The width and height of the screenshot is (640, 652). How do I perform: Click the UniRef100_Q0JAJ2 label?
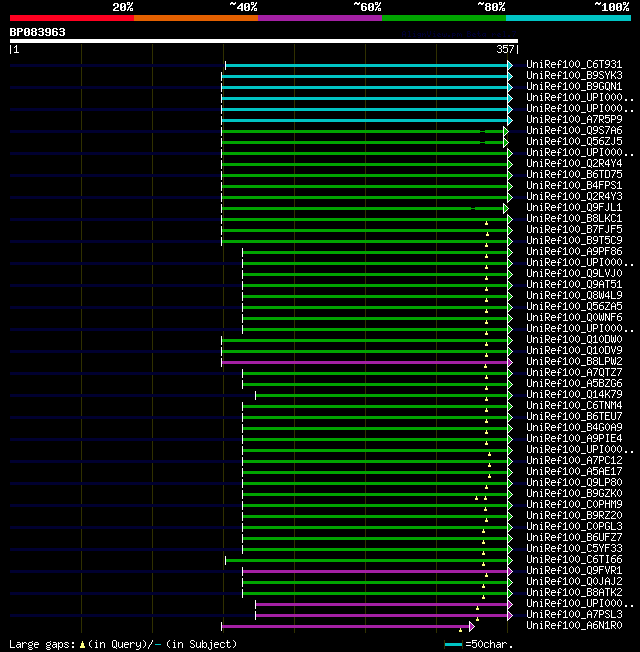point(574,581)
